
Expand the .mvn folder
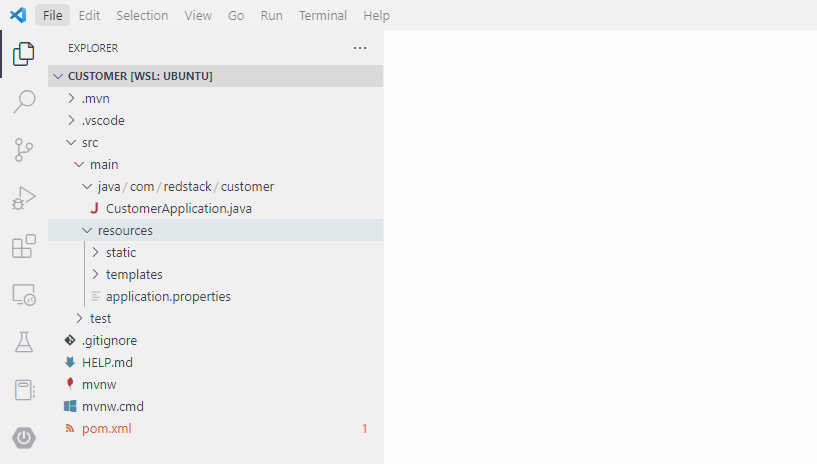tap(95, 98)
